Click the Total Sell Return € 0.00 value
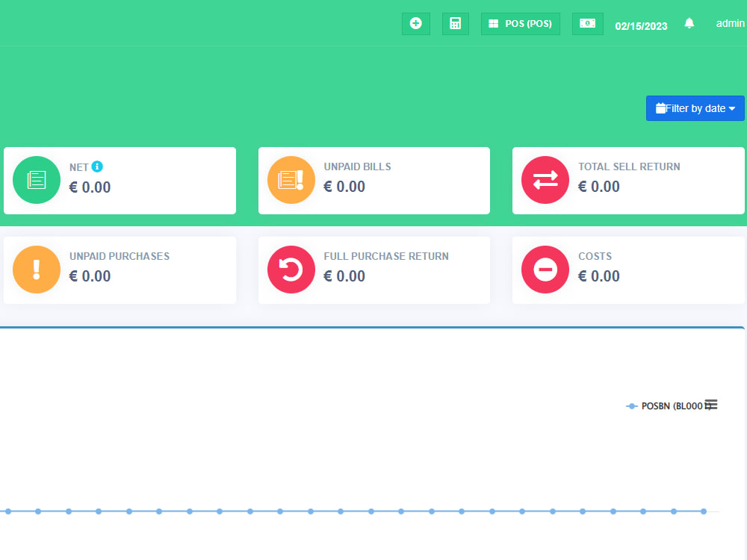Screen dimensions: 747x560 599,187
